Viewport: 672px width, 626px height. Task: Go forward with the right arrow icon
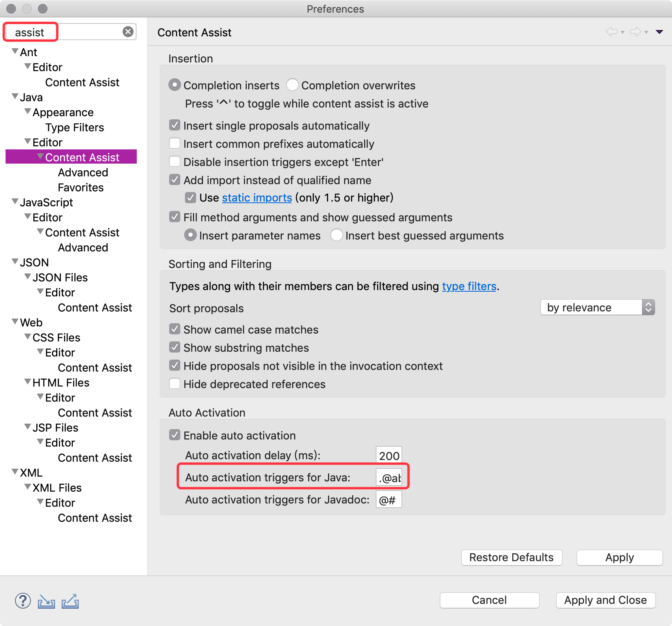pos(636,32)
